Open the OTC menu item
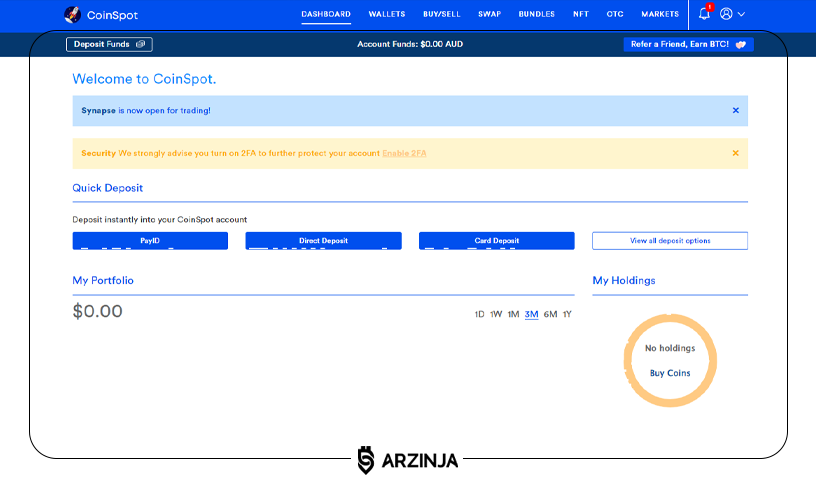 point(615,14)
